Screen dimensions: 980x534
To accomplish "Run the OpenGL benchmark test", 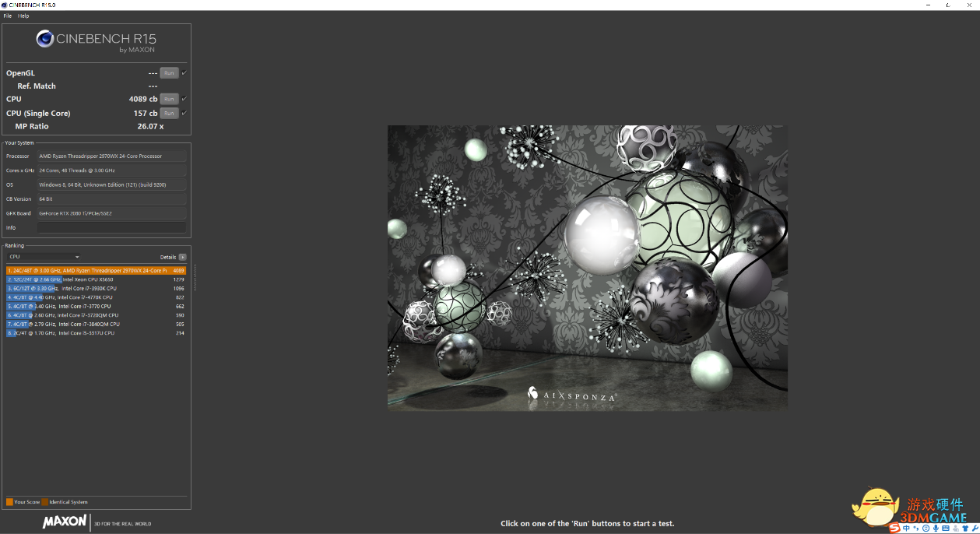I will [169, 73].
